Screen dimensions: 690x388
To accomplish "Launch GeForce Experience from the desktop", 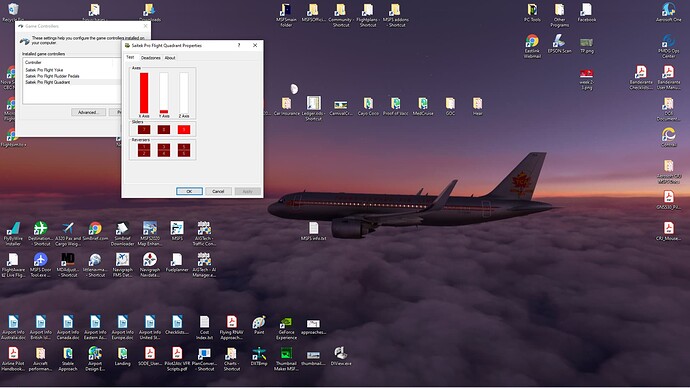I will 286,328.
